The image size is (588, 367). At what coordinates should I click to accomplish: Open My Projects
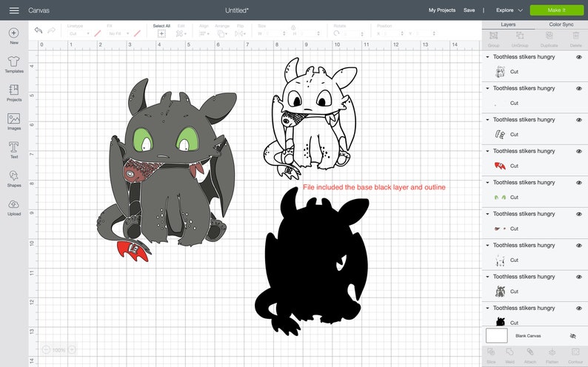[442, 10]
